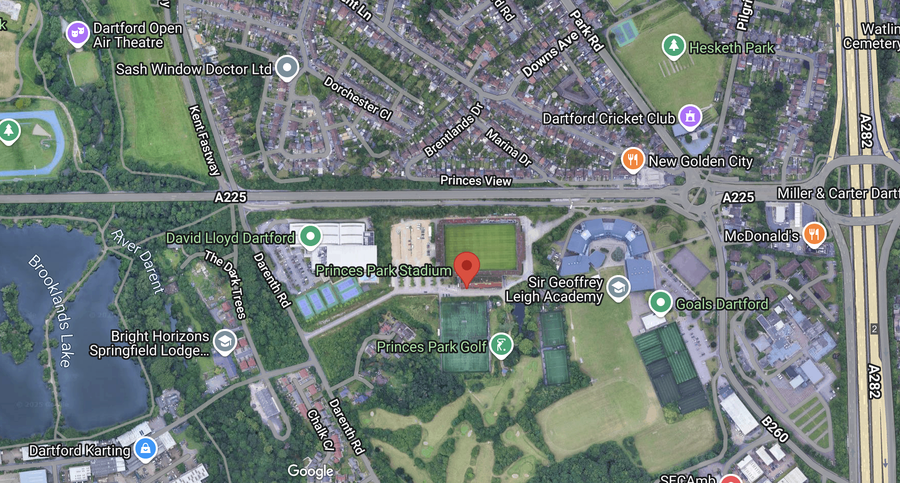Click the park tree icon by the athletics track
The height and width of the screenshot is (483, 900).
click(9, 132)
